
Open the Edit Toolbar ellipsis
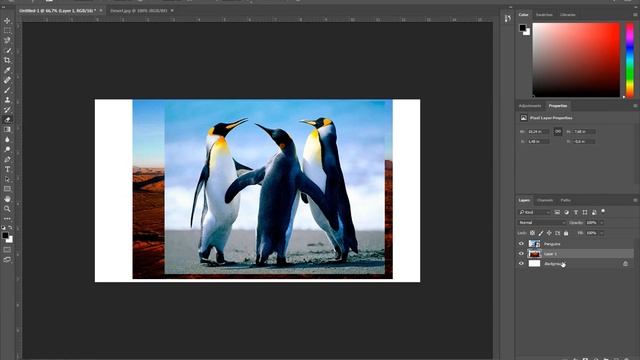7,219
